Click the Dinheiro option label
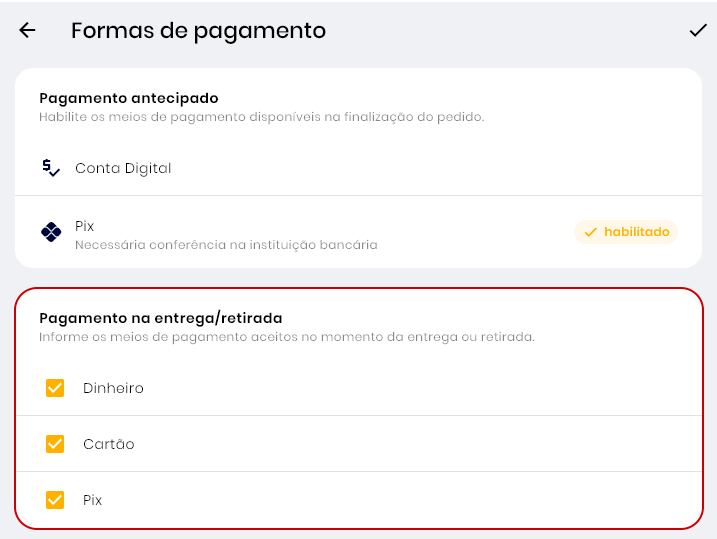Screen dimensions: 717x539 click(x=113, y=388)
